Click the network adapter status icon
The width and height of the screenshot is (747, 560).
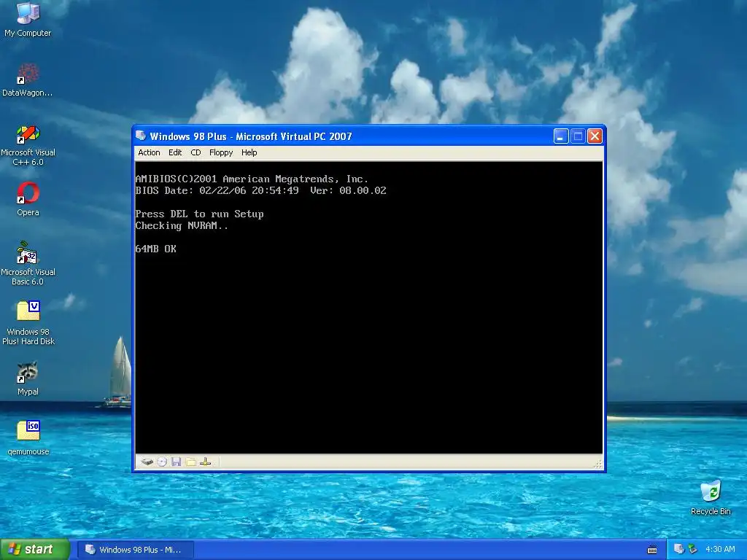pyautogui.click(x=205, y=462)
